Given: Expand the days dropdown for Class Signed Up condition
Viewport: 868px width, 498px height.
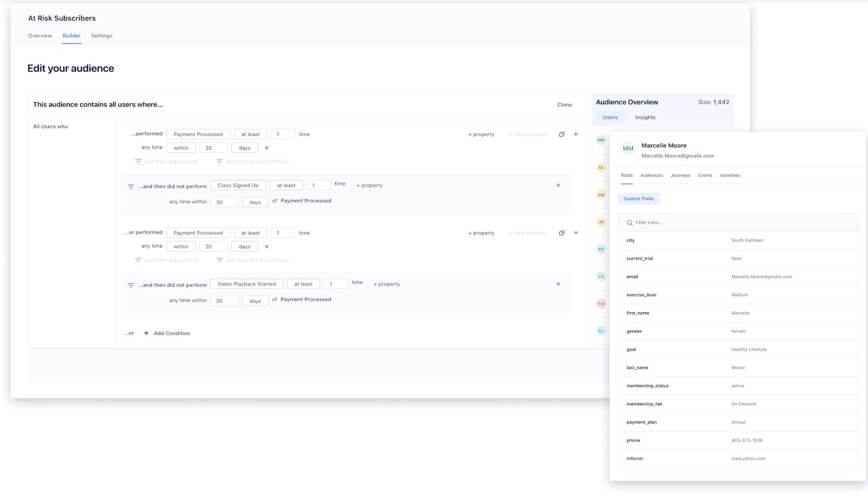Looking at the screenshot, I should tap(254, 202).
